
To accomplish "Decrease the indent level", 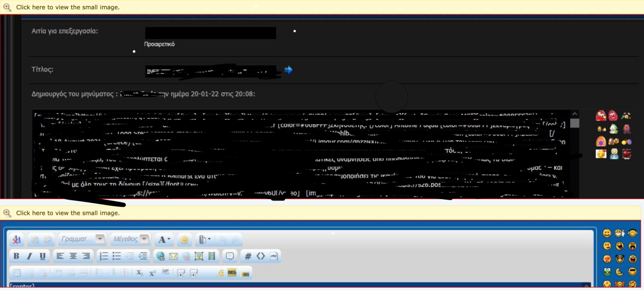I will tap(130, 256).
